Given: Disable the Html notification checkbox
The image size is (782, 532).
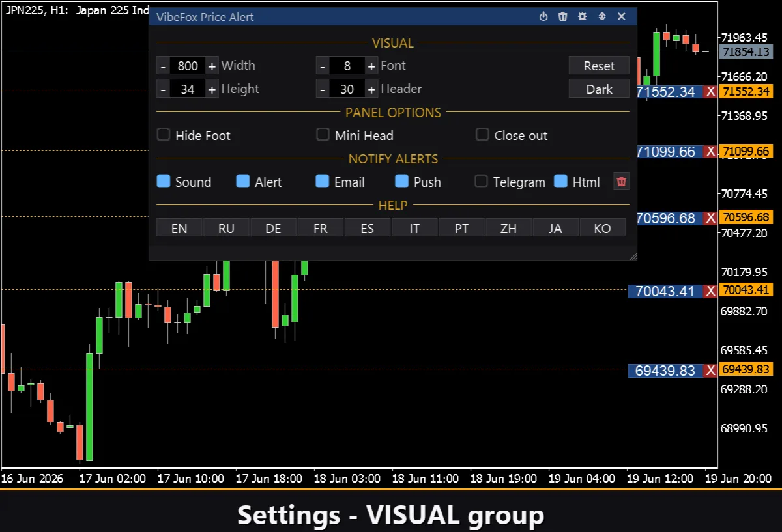Looking at the screenshot, I should coord(560,181).
